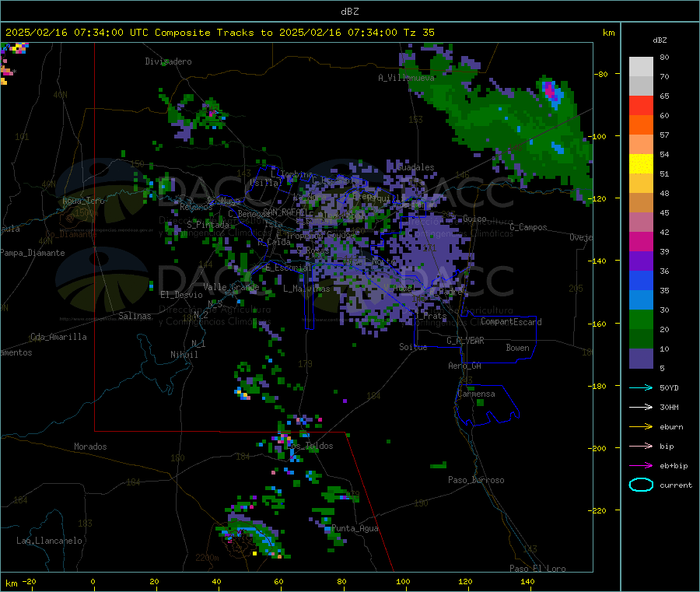This screenshot has width=700, height=592.
Task: Click the yellow eburn arrow legend icon
Action: coord(641,426)
